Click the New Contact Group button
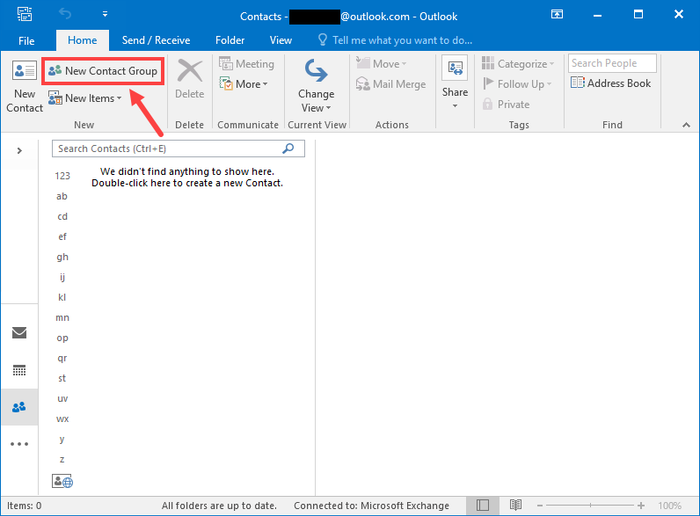700x516 pixels. pos(102,72)
